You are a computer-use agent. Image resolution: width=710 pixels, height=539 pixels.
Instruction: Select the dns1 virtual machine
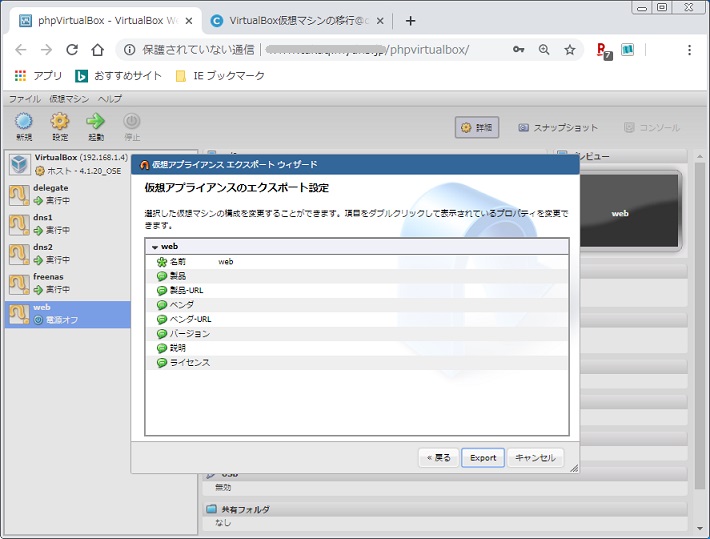click(x=68, y=224)
